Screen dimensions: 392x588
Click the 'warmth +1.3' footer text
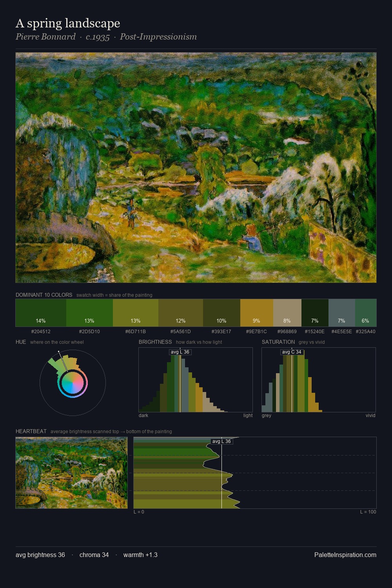click(x=140, y=555)
